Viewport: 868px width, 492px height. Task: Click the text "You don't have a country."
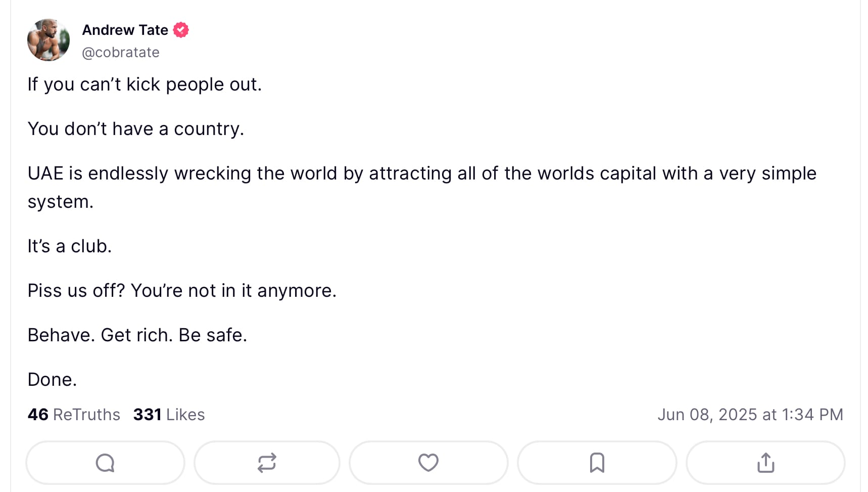tap(135, 129)
